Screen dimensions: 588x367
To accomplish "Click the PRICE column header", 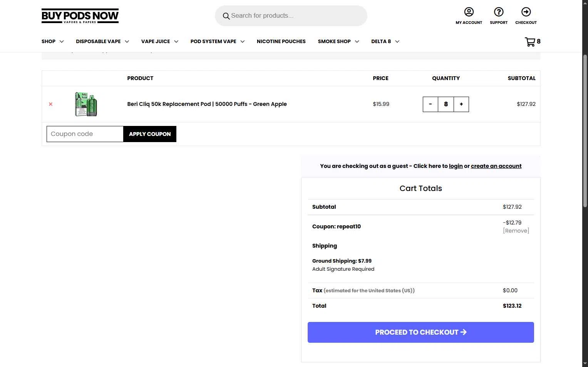I will pos(380,78).
